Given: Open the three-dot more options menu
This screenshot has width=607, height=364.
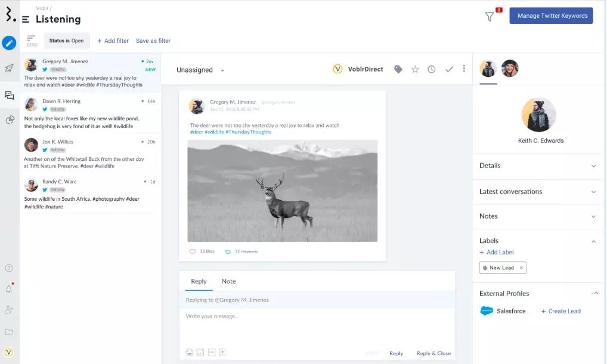Looking at the screenshot, I should click(x=464, y=69).
